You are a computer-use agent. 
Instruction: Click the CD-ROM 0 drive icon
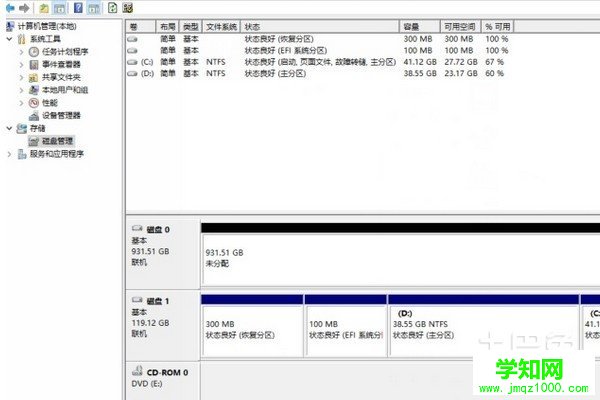[x=137, y=371]
